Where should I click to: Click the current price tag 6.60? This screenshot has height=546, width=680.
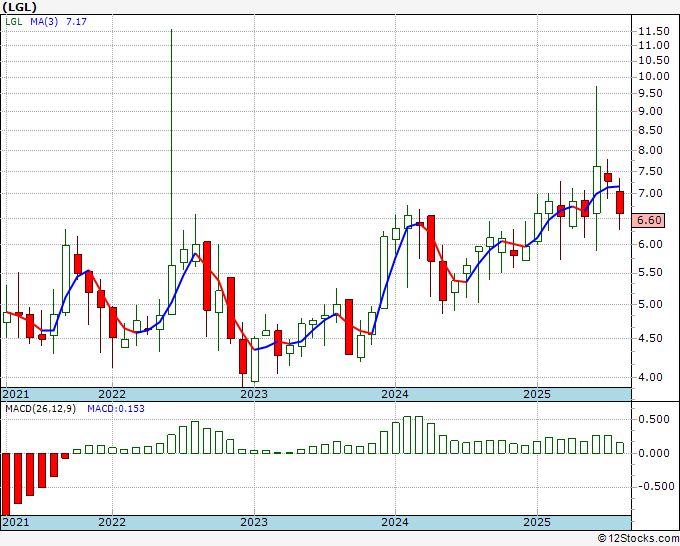pos(648,220)
